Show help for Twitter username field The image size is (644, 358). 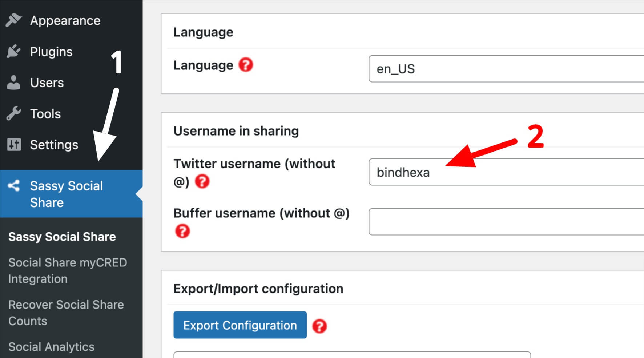coord(202,181)
